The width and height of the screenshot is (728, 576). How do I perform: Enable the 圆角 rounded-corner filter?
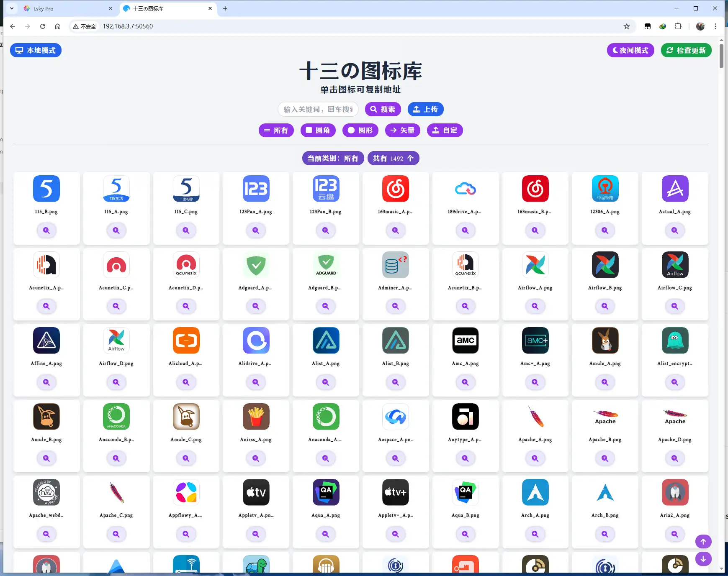318,130
